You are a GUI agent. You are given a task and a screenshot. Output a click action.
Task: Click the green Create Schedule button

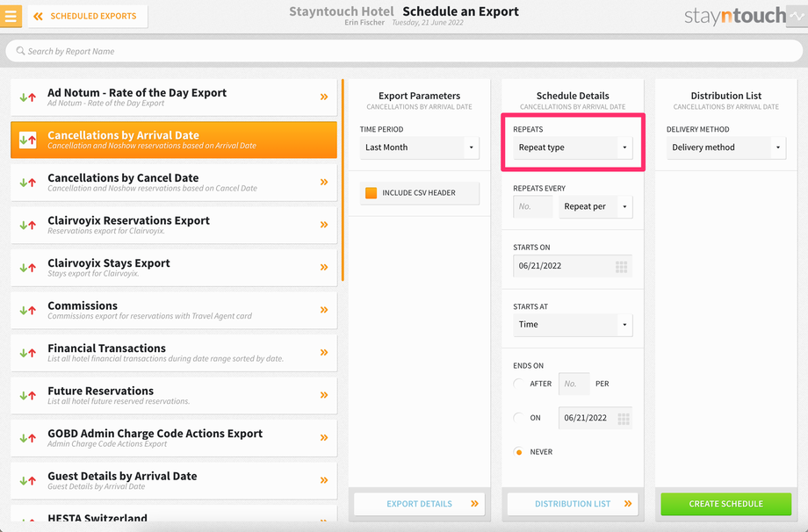(x=726, y=504)
